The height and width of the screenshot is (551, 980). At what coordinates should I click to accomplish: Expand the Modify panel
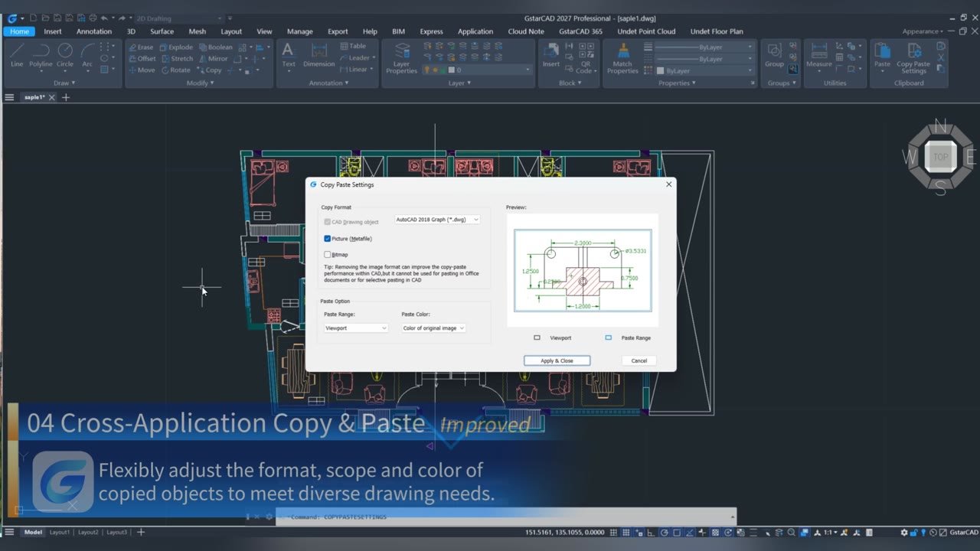[201, 83]
